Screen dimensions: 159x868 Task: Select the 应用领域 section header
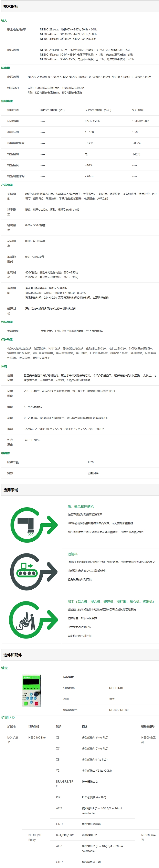click(x=11, y=490)
